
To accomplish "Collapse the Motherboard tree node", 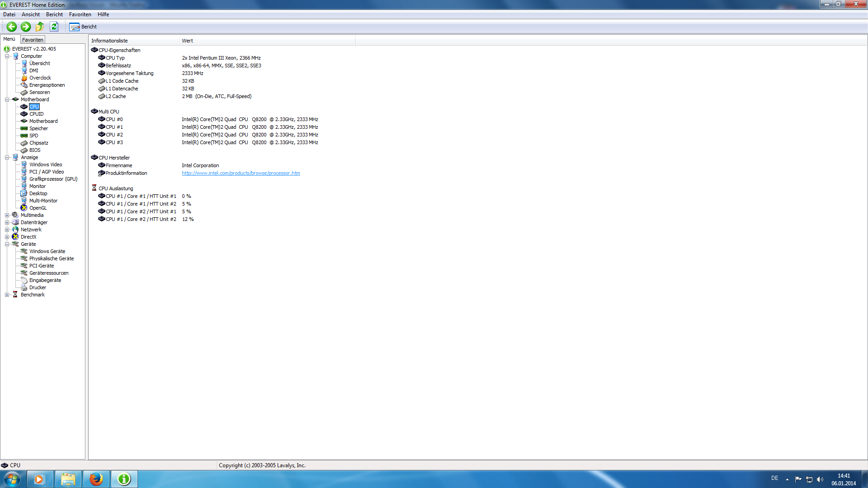I will click(7, 99).
